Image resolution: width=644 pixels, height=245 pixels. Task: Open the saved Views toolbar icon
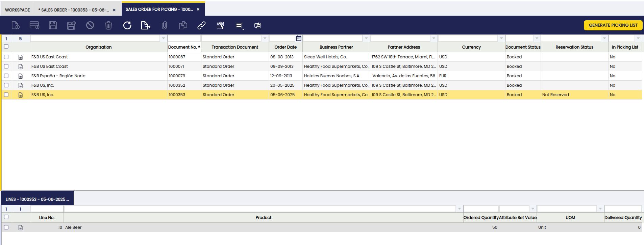(239, 26)
